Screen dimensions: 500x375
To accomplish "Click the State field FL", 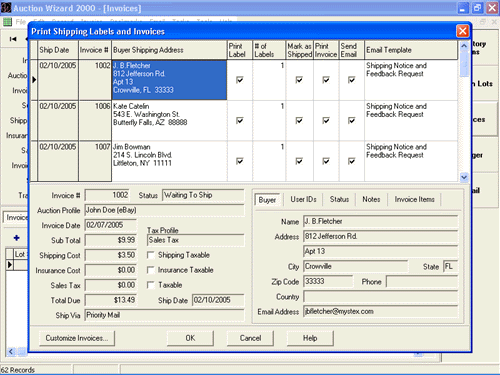I will pyautogui.click(x=450, y=267).
